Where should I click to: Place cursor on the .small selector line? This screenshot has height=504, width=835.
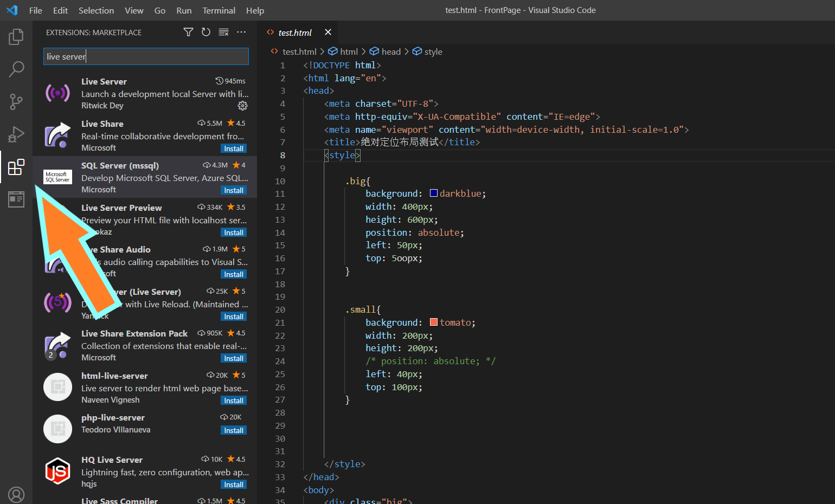pos(363,309)
